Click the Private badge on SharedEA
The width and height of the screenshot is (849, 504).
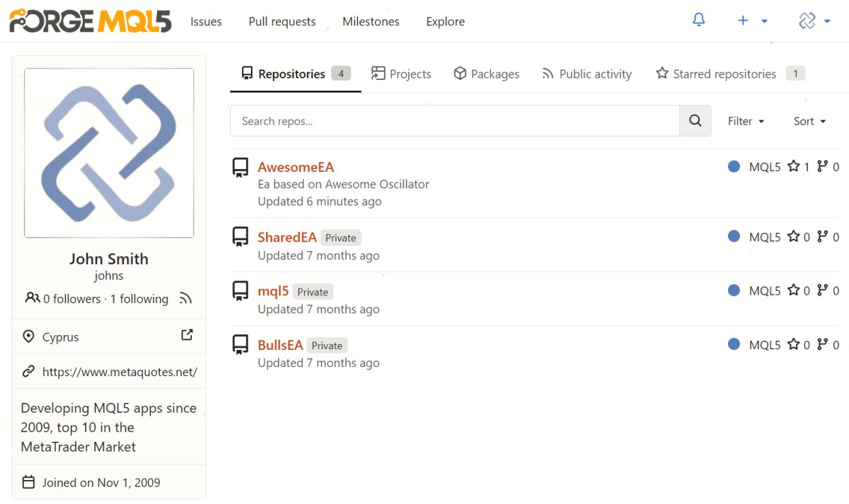click(341, 238)
